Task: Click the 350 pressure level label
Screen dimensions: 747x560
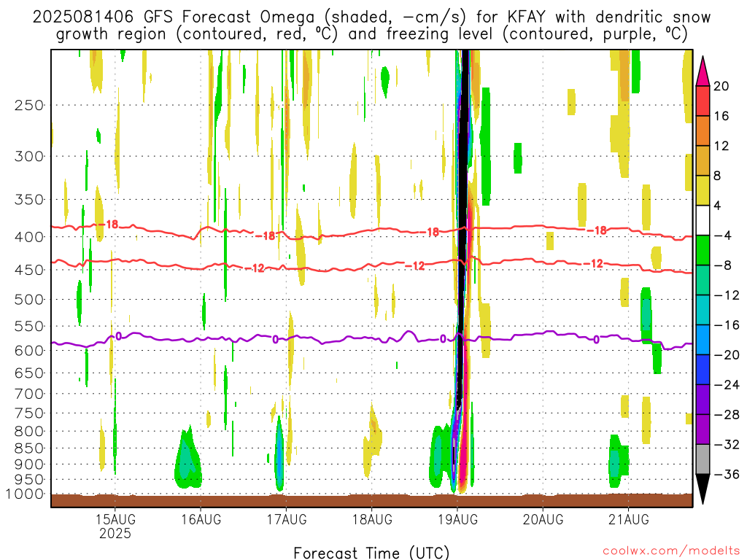Action: click(x=29, y=200)
